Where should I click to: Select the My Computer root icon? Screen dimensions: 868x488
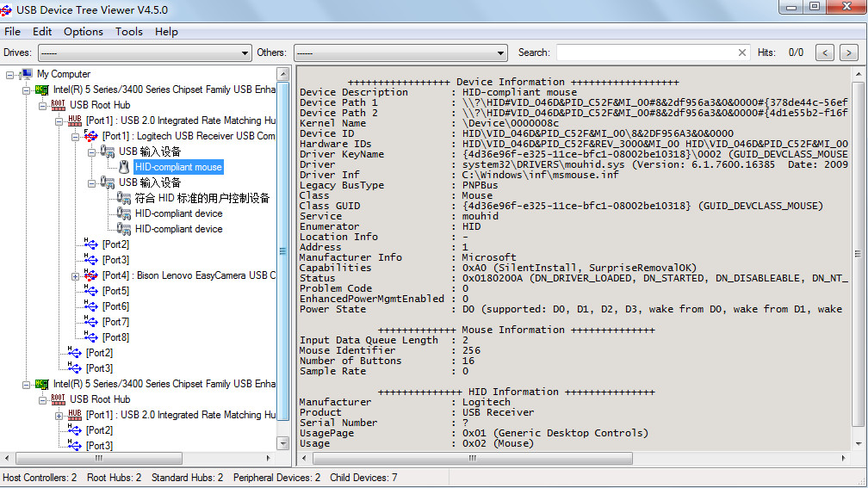25,74
